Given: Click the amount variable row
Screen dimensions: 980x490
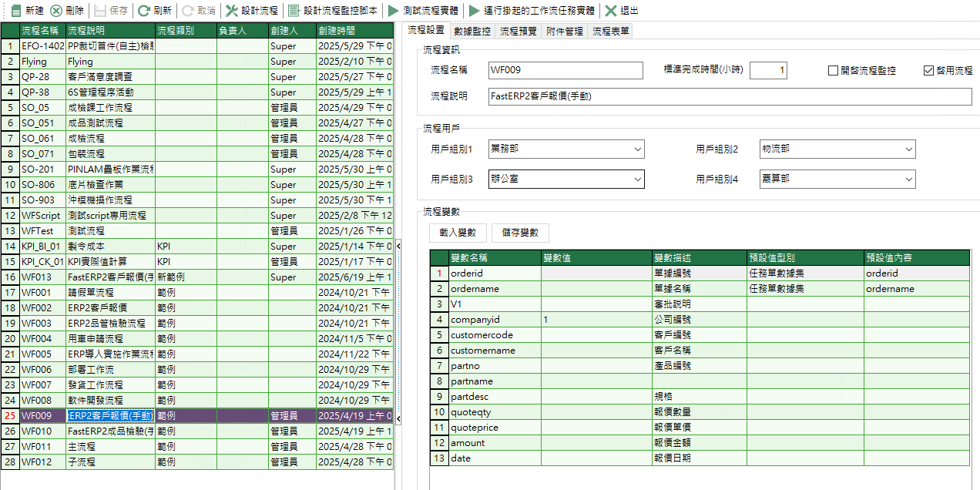Looking at the screenshot, I should [700, 443].
